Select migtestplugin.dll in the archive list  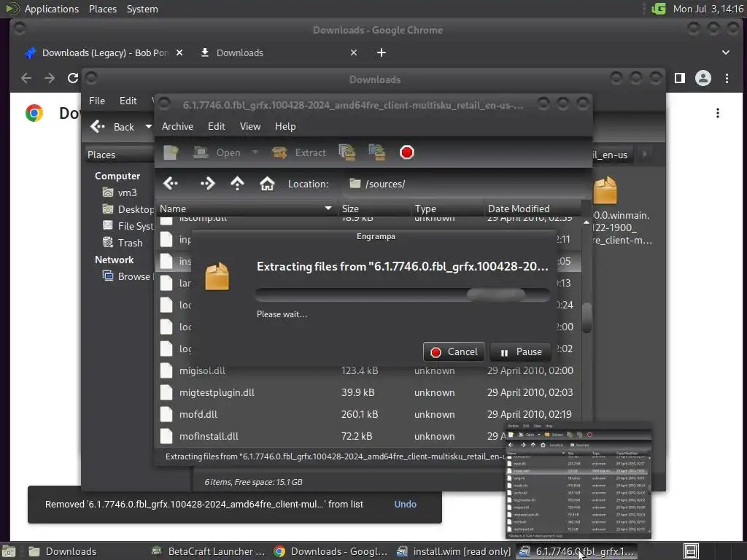click(368, 392)
